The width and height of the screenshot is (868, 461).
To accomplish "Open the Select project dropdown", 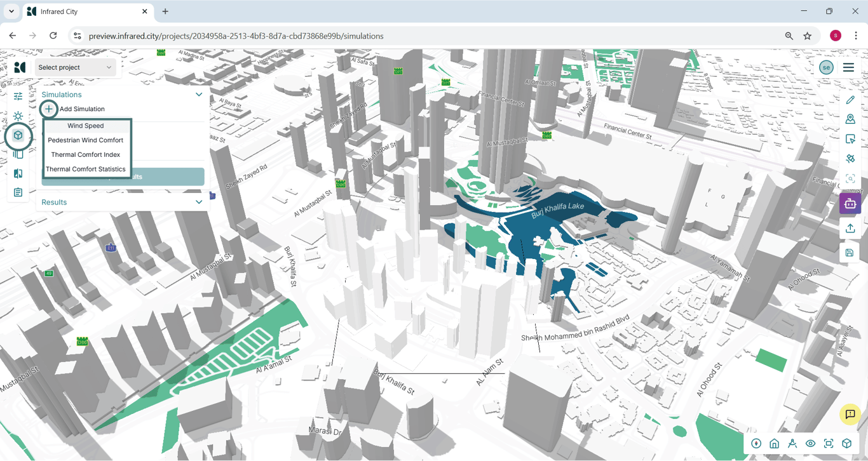I will 75,67.
